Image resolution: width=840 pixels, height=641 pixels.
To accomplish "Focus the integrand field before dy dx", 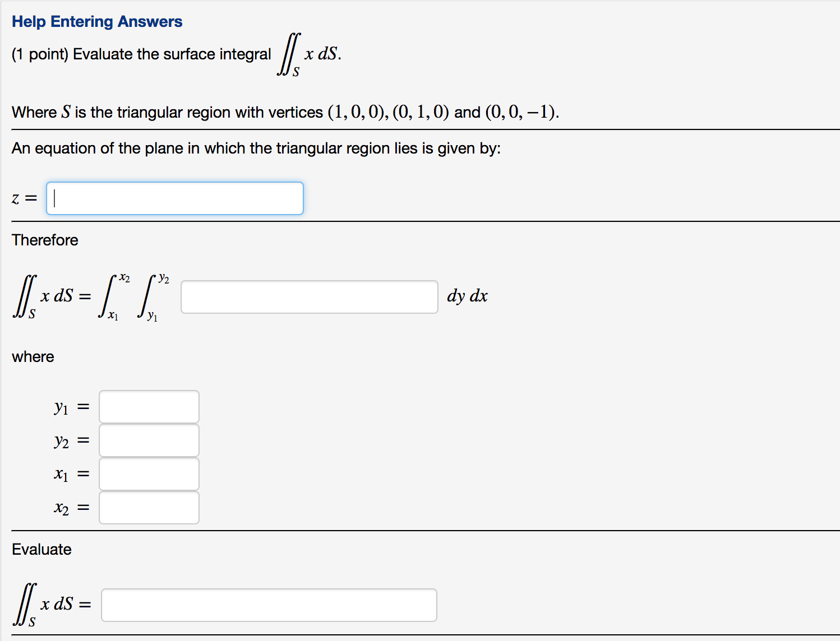I will [310, 297].
